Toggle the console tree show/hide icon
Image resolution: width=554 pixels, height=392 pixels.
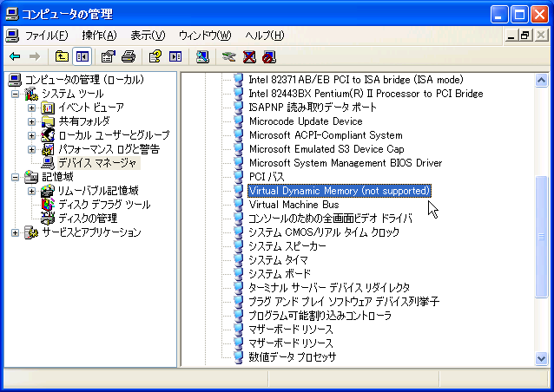coord(82,56)
